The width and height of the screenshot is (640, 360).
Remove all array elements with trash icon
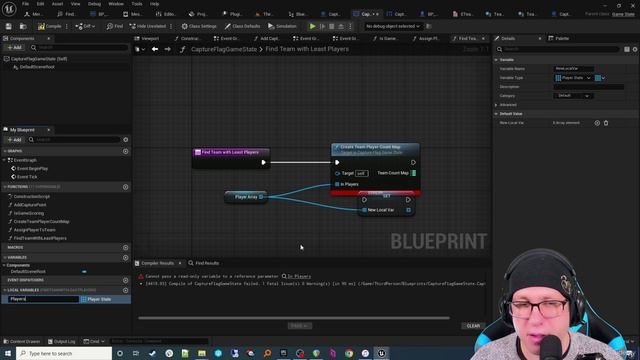(x=606, y=123)
